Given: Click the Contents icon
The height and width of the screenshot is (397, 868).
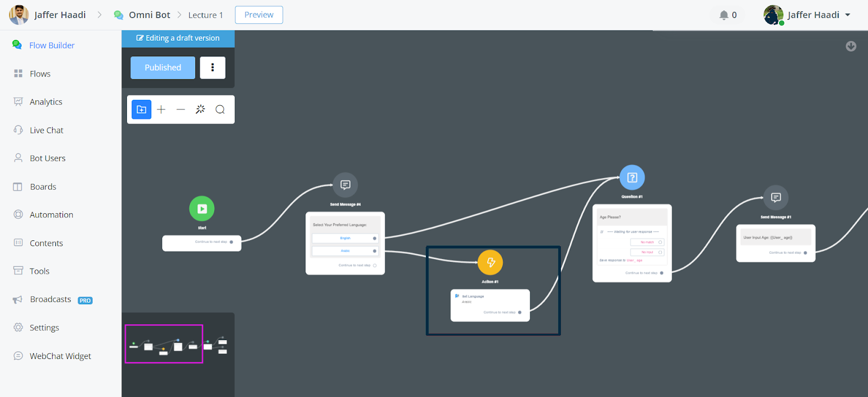Looking at the screenshot, I should [x=18, y=242].
